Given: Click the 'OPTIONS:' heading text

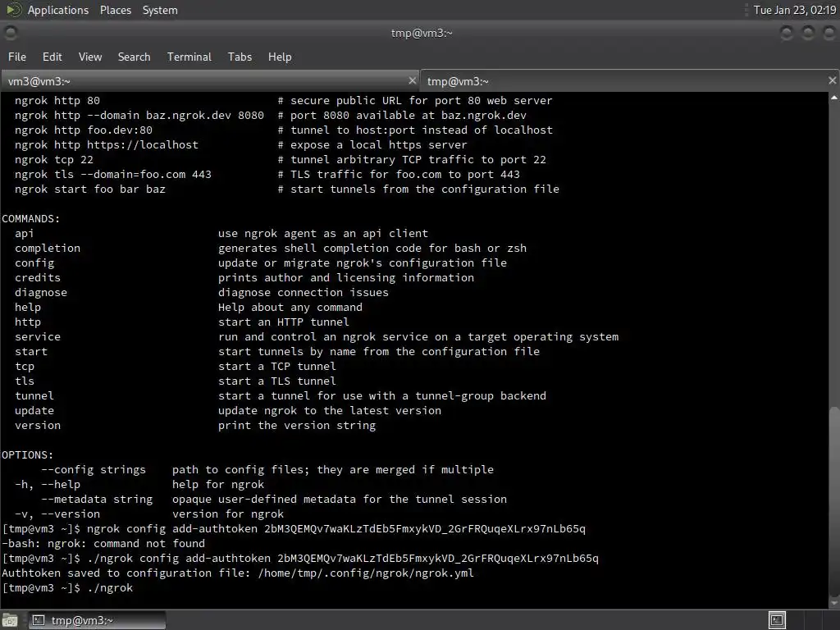Looking at the screenshot, I should (x=28, y=454).
